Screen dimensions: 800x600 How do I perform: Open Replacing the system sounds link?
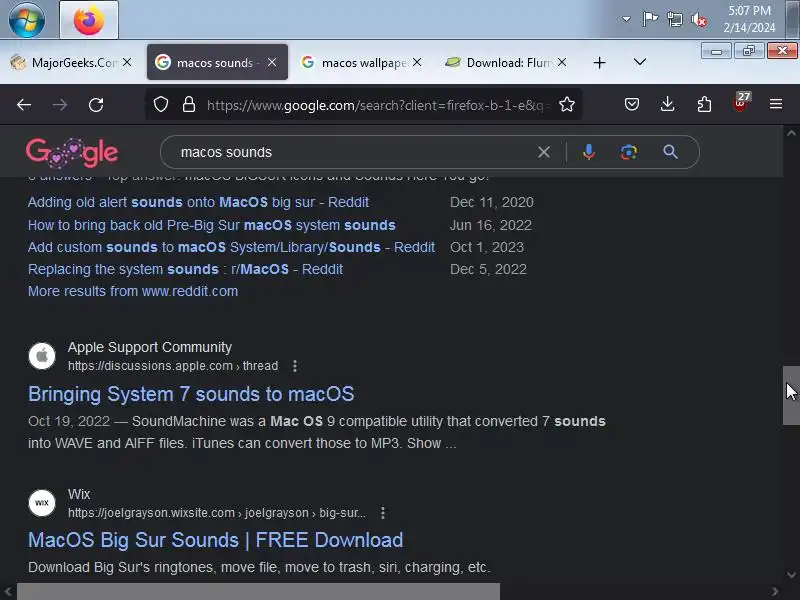coord(186,269)
